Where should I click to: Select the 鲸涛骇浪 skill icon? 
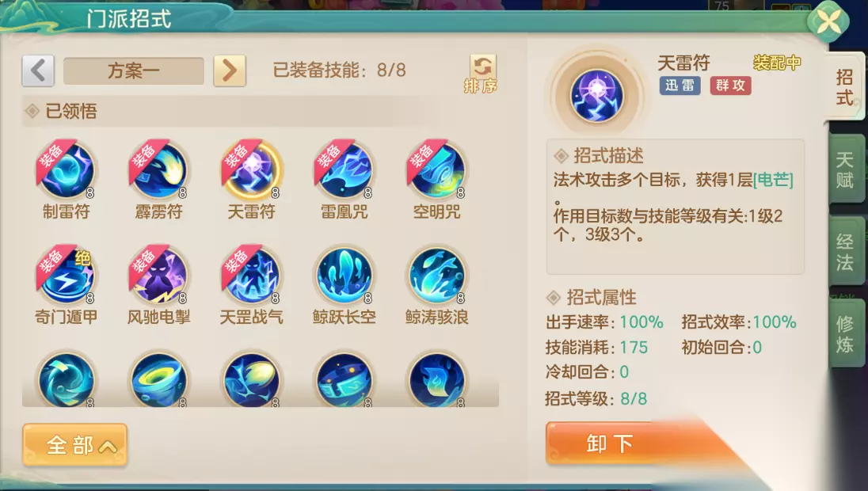pos(436,275)
